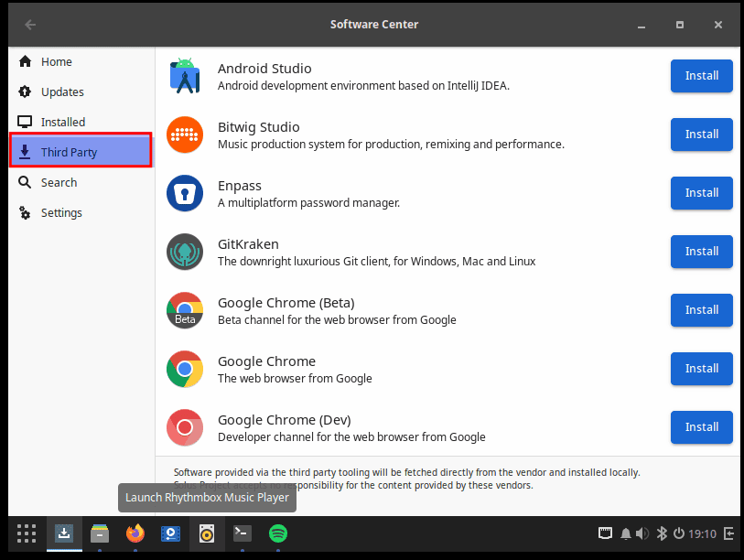This screenshot has height=560, width=744.
Task: Launch Rhythmbox Music Player from taskbar
Action: coord(207,533)
